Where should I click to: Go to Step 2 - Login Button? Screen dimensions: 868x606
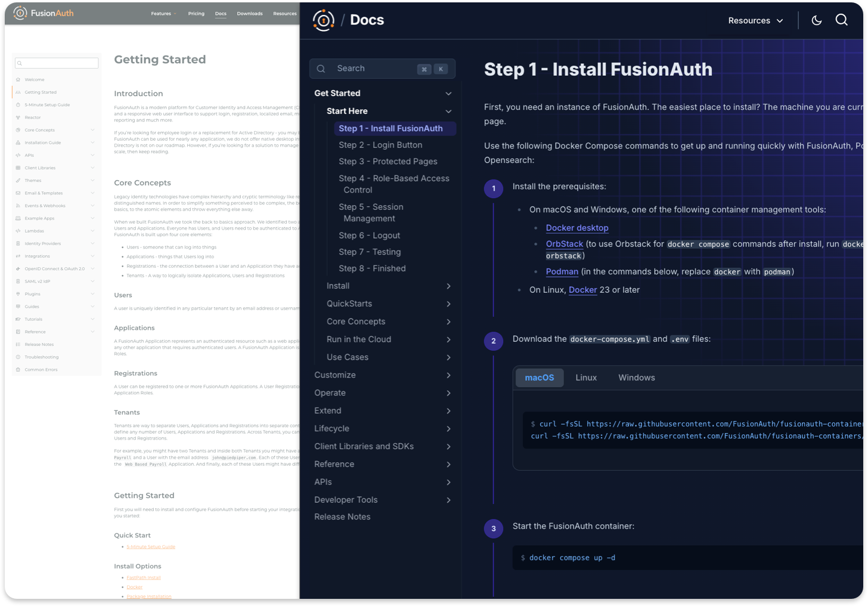tap(380, 145)
